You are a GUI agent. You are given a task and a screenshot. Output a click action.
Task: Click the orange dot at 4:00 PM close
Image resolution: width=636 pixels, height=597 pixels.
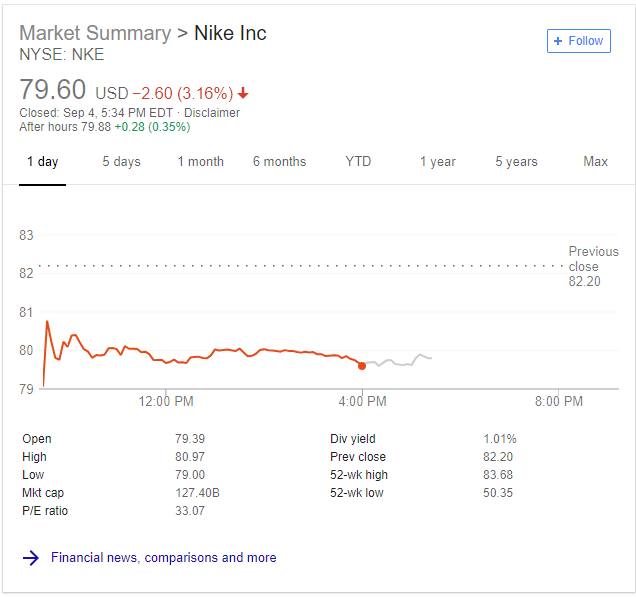tap(362, 366)
